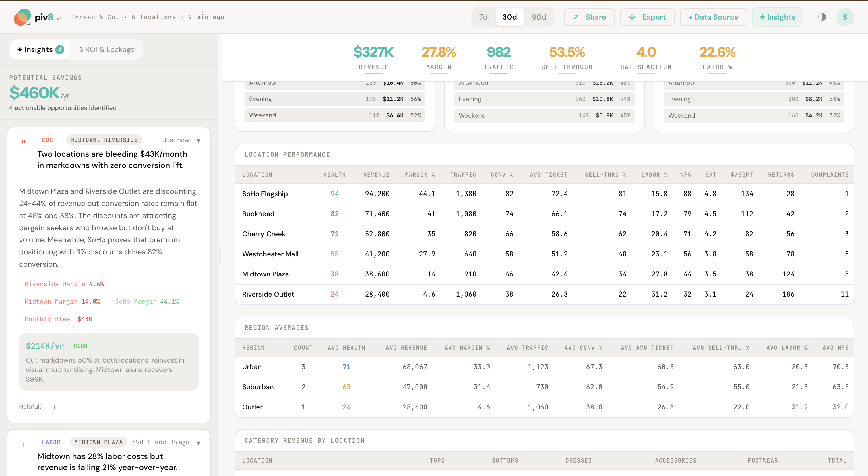Expand the Labor Midtown Plaza insight
This screenshot has width=868, height=476.
(198, 443)
